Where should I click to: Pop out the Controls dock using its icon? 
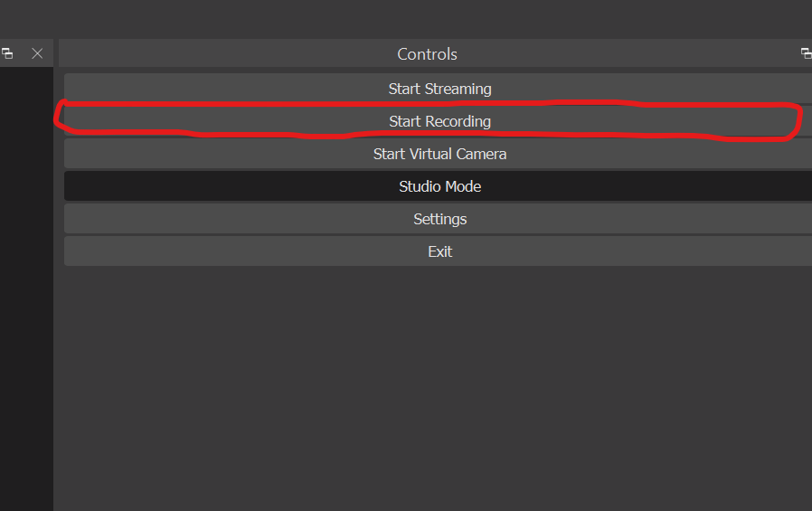(x=807, y=53)
